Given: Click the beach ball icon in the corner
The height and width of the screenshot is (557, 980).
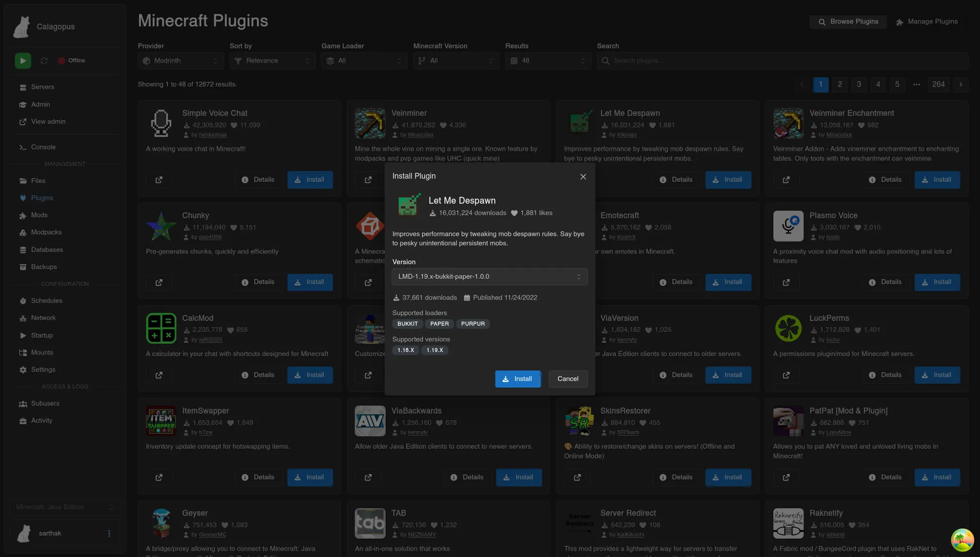Looking at the screenshot, I should (962, 540).
